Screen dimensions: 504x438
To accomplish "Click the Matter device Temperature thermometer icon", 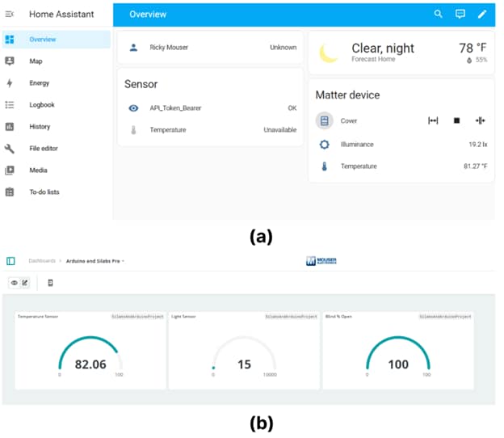I will click(x=325, y=166).
